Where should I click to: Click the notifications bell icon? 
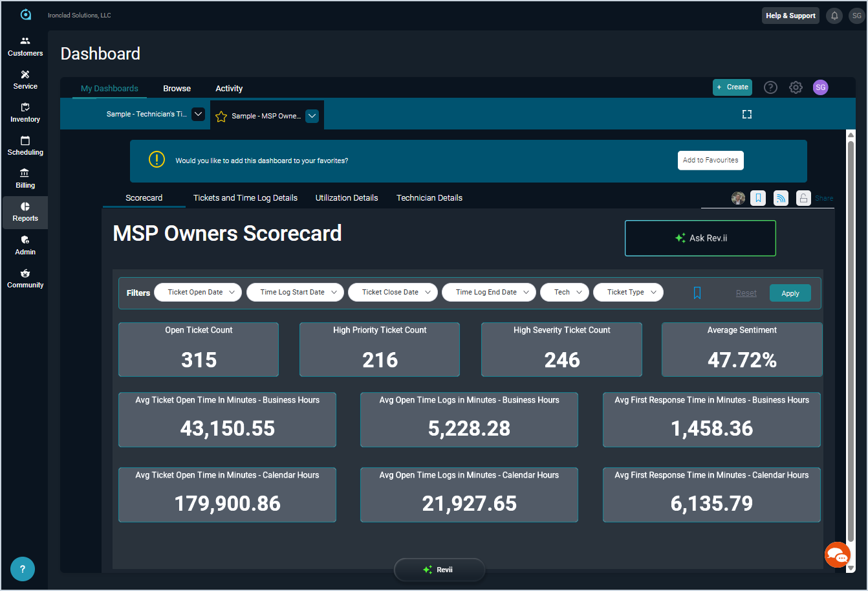tap(834, 16)
